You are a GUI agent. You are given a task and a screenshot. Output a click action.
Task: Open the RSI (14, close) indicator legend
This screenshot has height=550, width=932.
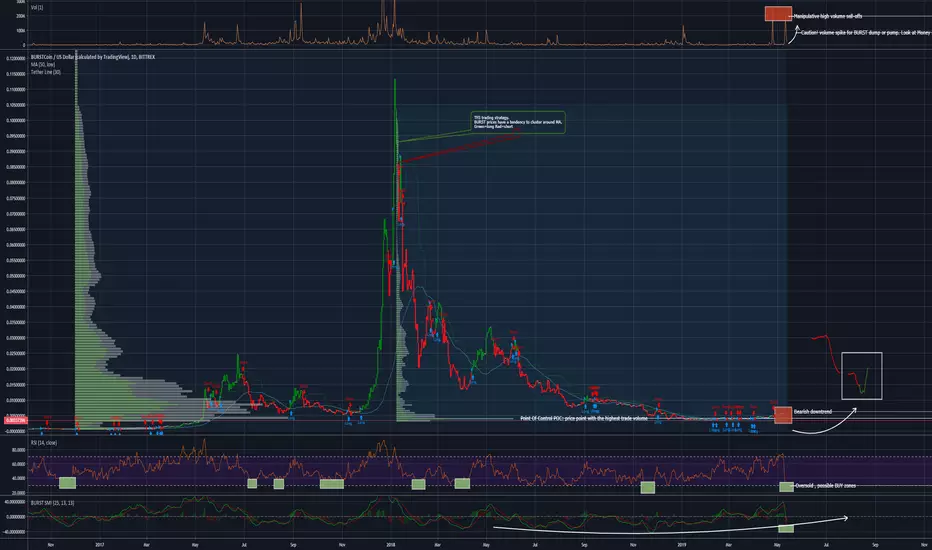click(44, 443)
